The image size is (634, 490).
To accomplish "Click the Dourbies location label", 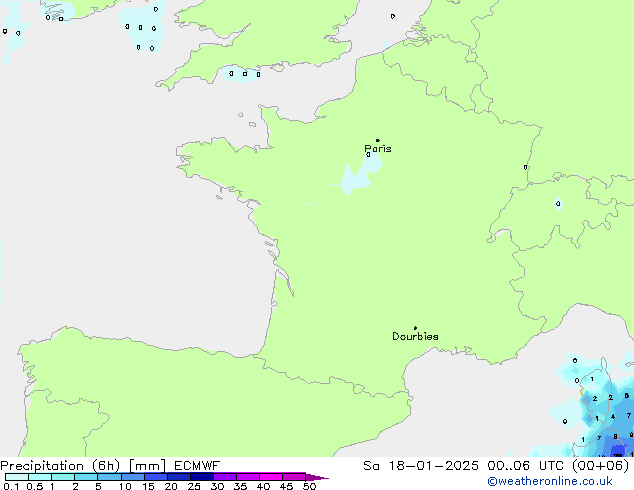I will (415, 337).
